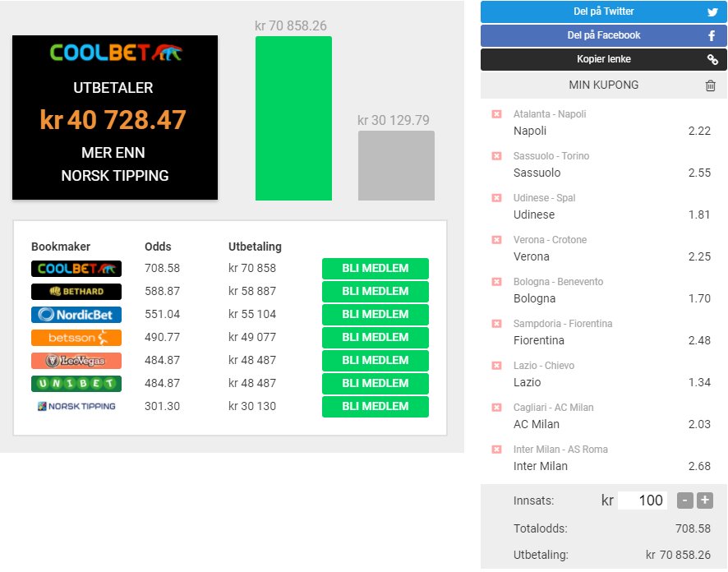Click Fiorentina pick in coupon

(538, 340)
